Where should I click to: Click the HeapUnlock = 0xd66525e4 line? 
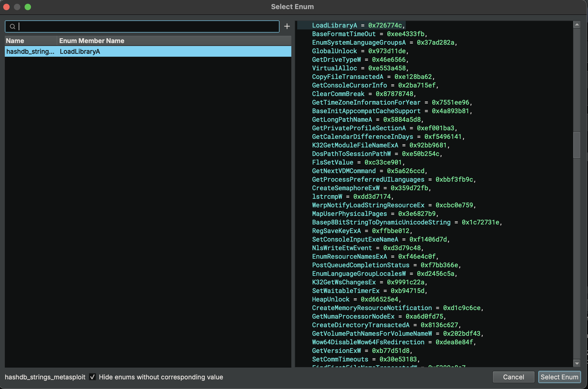point(357,299)
